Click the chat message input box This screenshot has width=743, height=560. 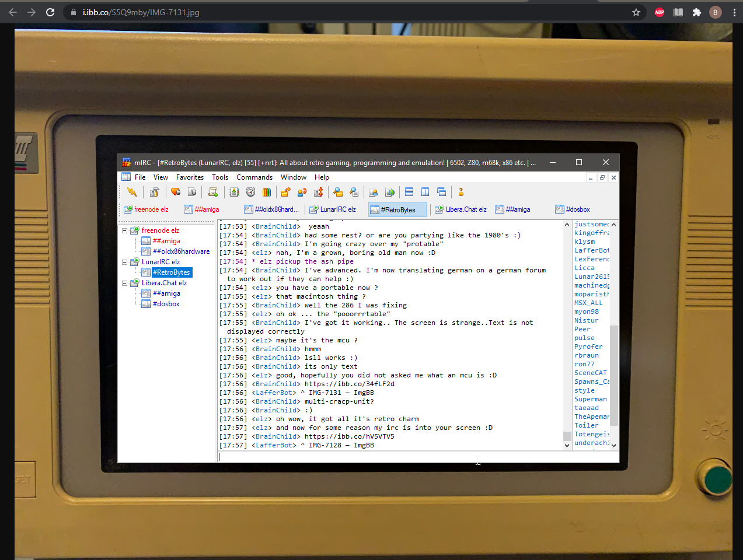coord(417,457)
